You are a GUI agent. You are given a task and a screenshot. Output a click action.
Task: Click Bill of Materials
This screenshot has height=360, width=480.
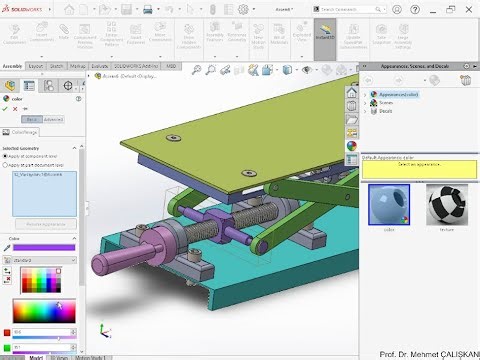tap(279, 34)
